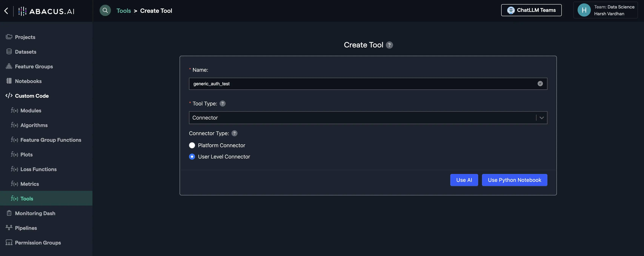Click the Use AI button
The width and height of the screenshot is (644, 256).
pos(464,180)
